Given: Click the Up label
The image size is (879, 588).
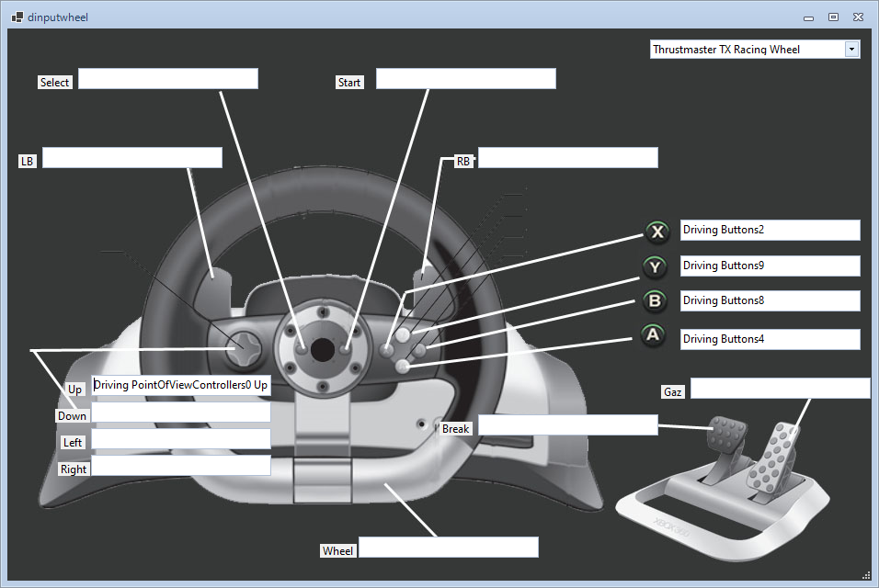Looking at the screenshot, I should click(x=74, y=390).
